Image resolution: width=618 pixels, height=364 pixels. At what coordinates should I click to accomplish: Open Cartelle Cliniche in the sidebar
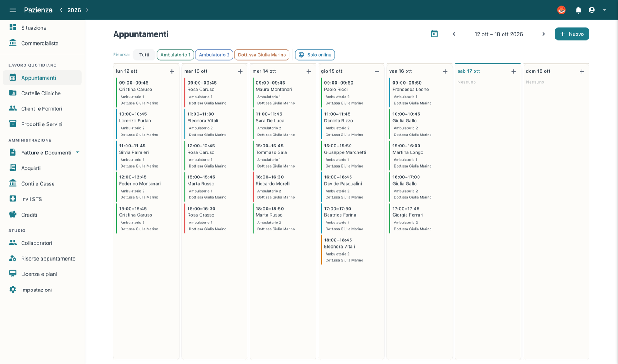coord(42,93)
